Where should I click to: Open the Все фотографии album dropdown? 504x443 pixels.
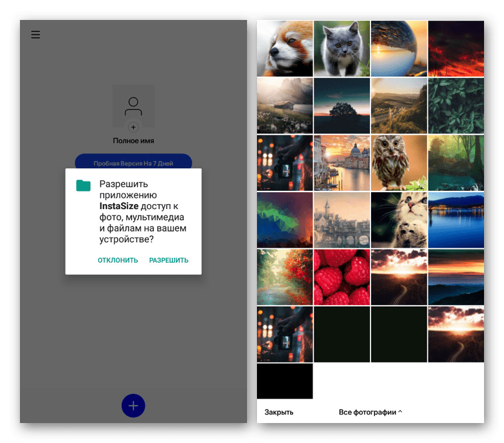(x=371, y=412)
